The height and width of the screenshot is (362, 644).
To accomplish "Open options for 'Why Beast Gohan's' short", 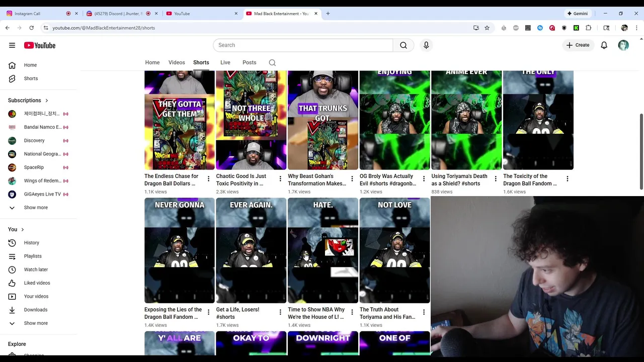I will tap(352, 179).
